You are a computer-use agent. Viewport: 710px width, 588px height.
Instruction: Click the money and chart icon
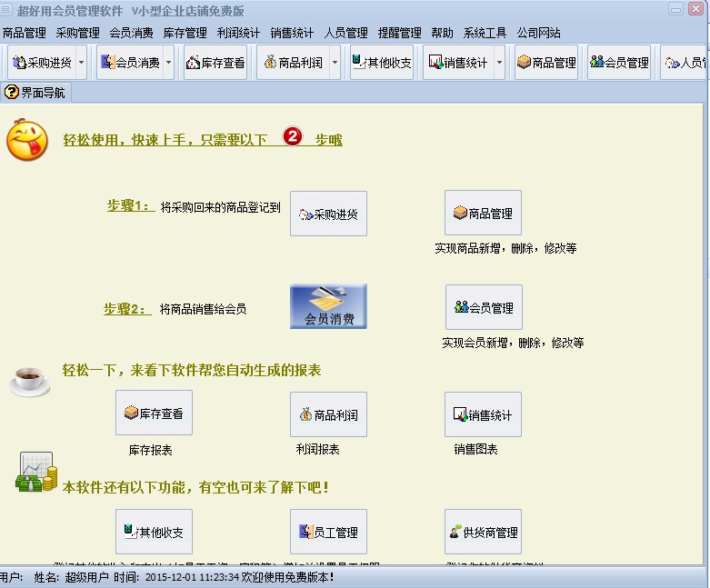[x=36, y=472]
